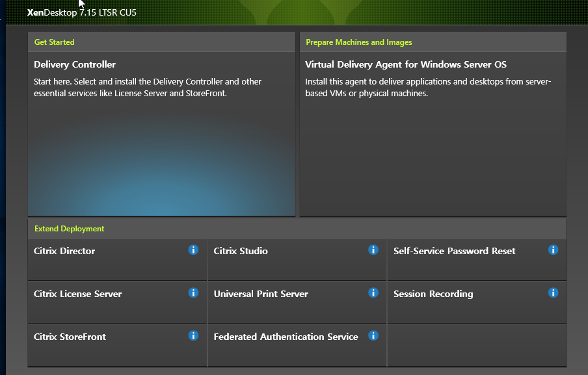Viewport: 588px width, 375px height.
Task: Install Citrix Director
Action: point(117,259)
